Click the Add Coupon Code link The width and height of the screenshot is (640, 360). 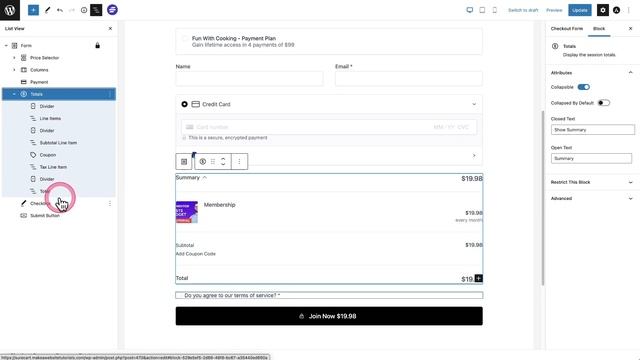(x=196, y=254)
